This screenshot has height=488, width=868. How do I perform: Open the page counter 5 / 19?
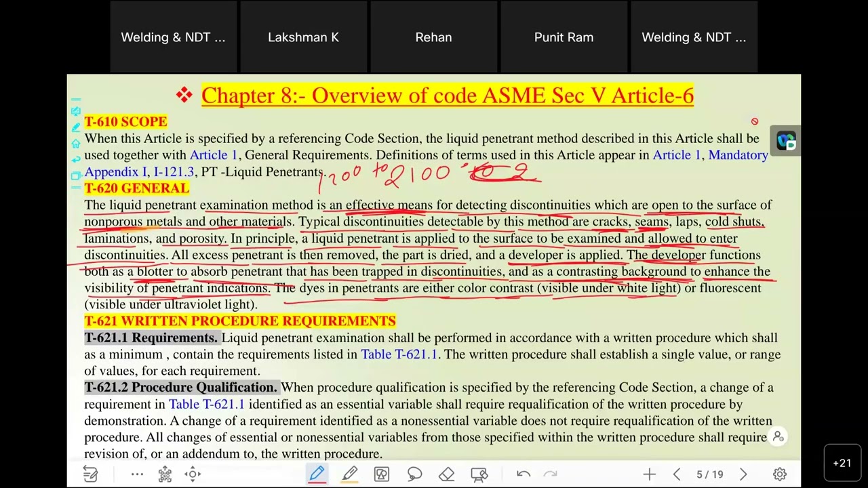click(x=709, y=474)
